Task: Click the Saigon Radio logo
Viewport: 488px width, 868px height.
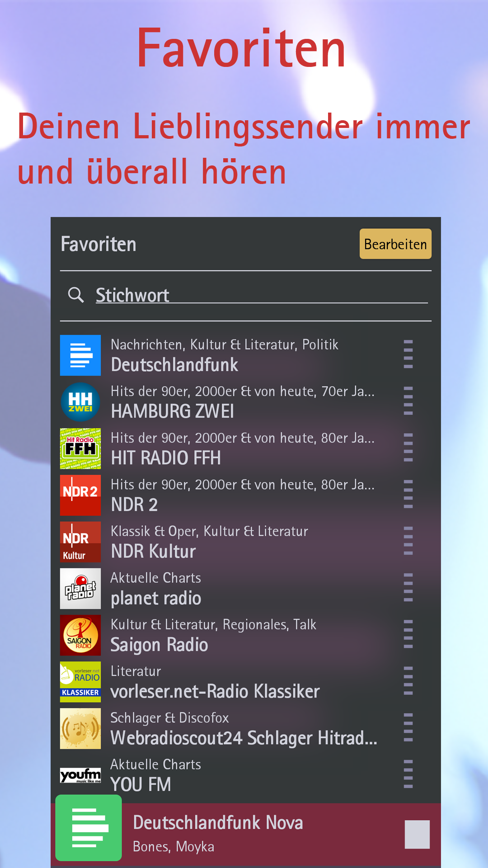Action: click(80, 635)
